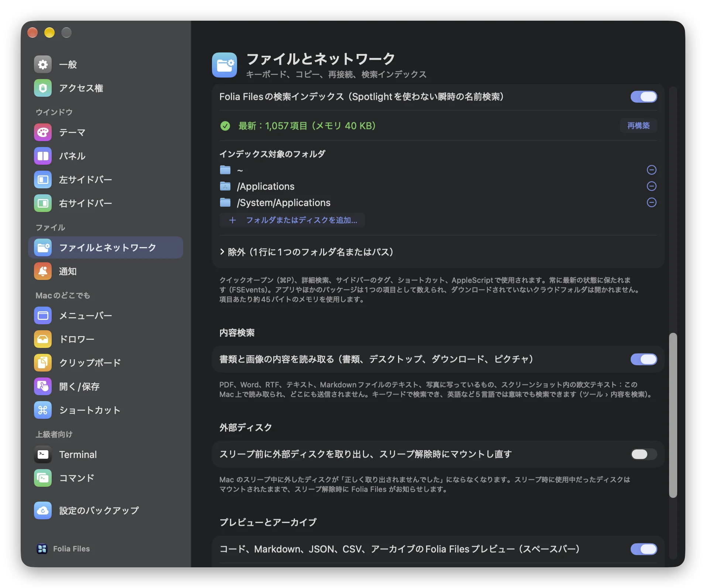Click the /System/Applications path text
Viewport: 706px width, 588px height.
(x=284, y=202)
